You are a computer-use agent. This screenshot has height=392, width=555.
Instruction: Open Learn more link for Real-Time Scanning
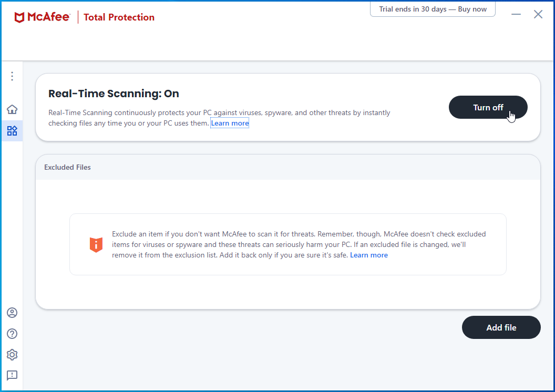coord(230,123)
